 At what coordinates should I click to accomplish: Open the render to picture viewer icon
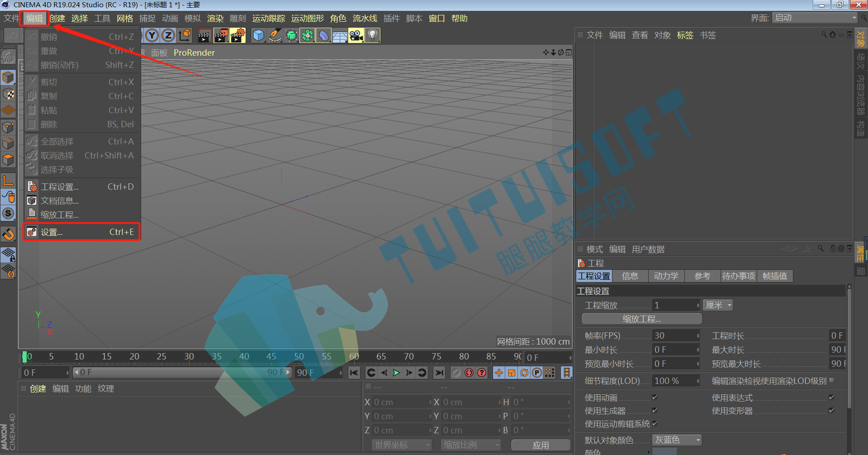(221, 35)
